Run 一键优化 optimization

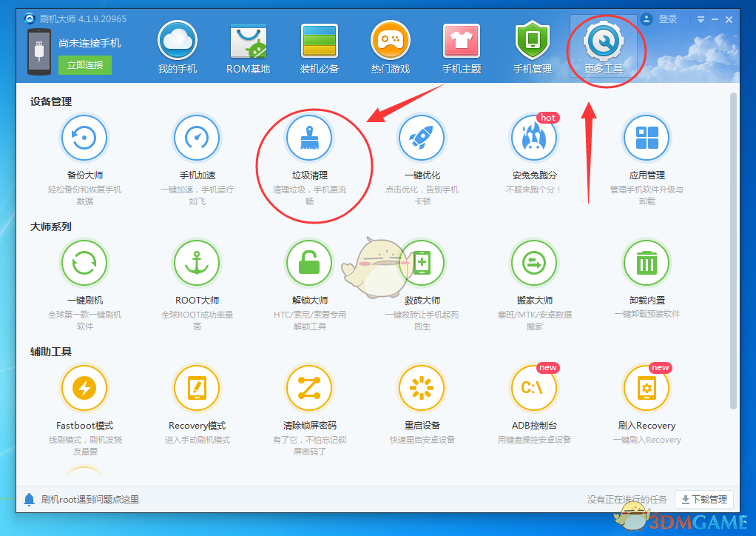click(422, 137)
